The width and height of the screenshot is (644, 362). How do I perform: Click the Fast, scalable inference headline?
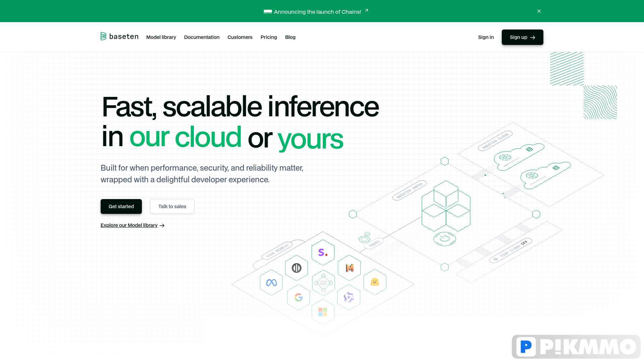point(240,107)
